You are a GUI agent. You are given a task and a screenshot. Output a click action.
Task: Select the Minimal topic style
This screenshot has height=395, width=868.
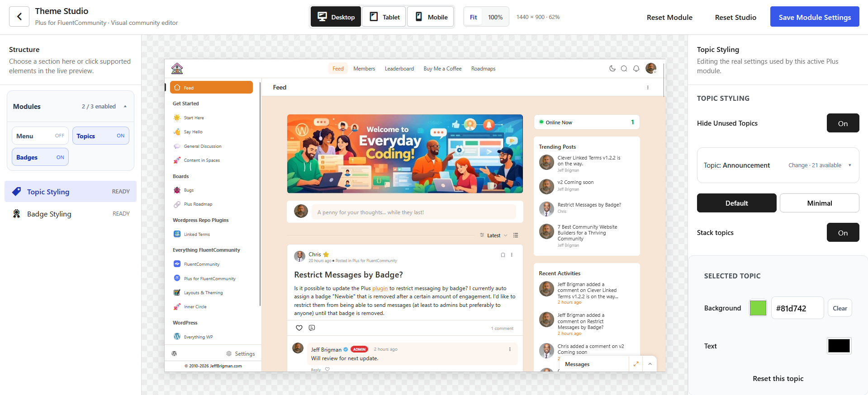click(x=819, y=203)
